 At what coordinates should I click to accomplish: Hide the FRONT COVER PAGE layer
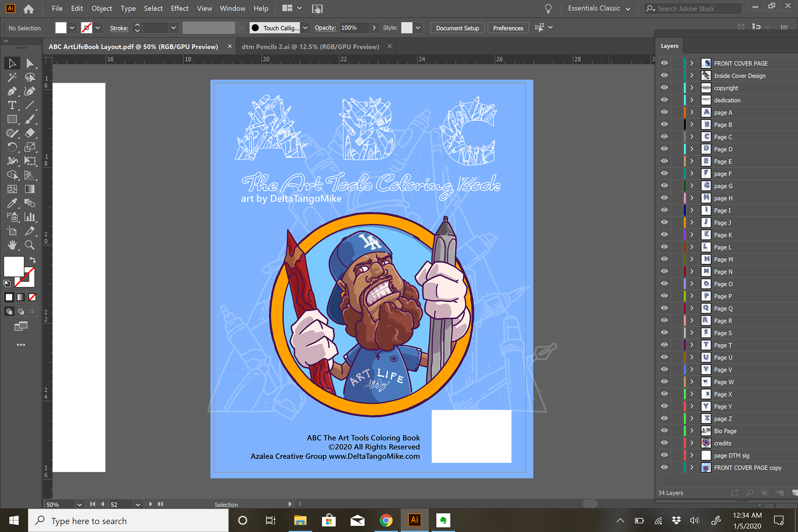(x=665, y=63)
